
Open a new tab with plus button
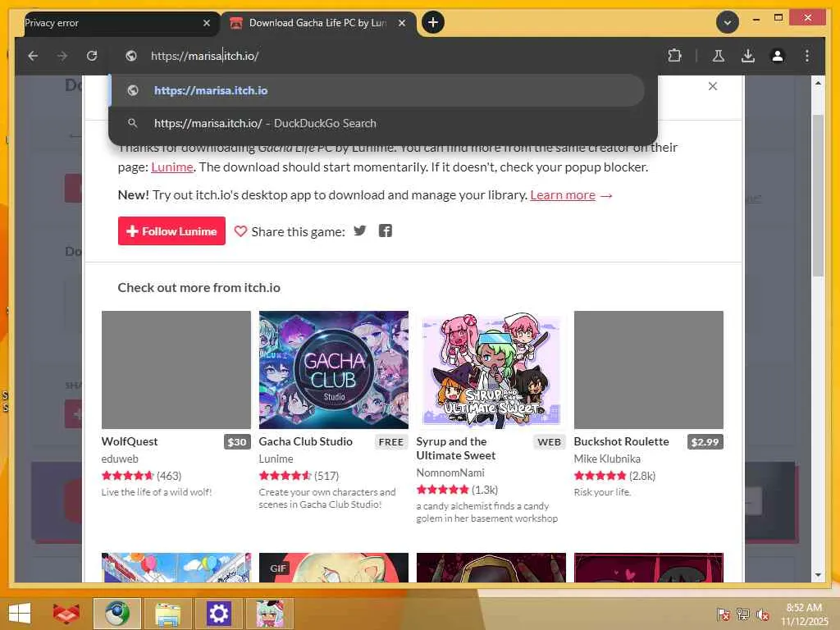click(x=433, y=22)
